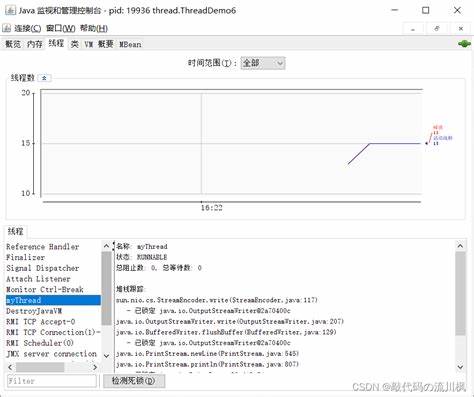This screenshot has height=397, width=474.
Task: Open the 帮助(H) menu
Action: [x=94, y=28]
